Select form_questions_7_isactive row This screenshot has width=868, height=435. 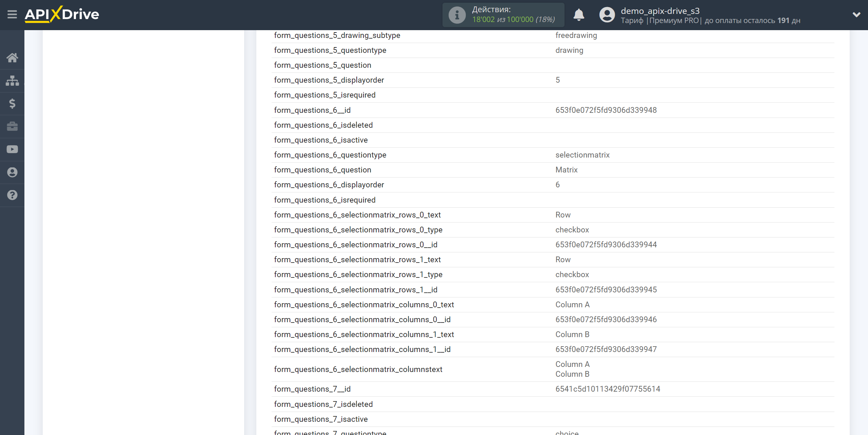coord(553,419)
